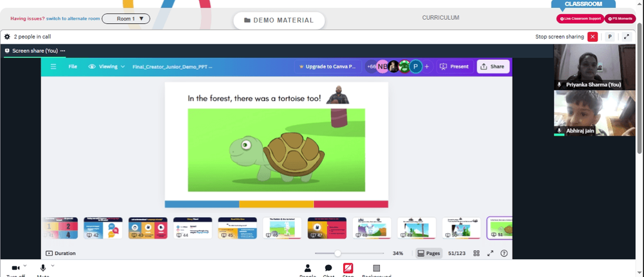644x277 pixels.
Task: Click the tortoise image on the slide
Action: tap(276, 150)
